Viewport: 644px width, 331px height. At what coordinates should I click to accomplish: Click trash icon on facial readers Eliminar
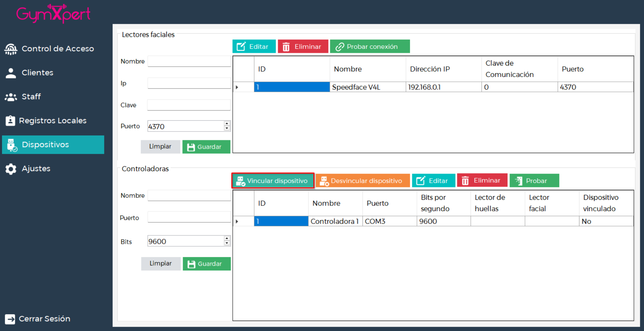tap(286, 47)
